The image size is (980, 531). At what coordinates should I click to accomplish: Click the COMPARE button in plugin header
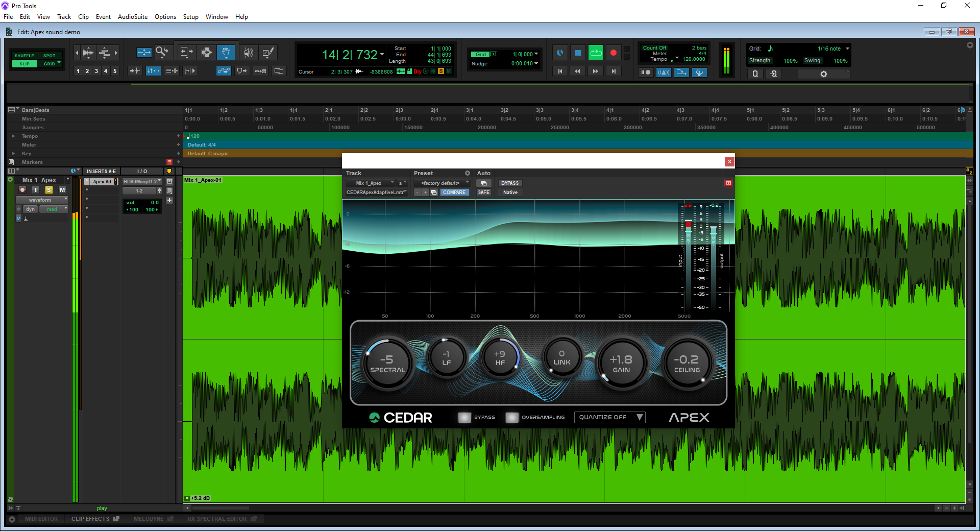pos(454,192)
